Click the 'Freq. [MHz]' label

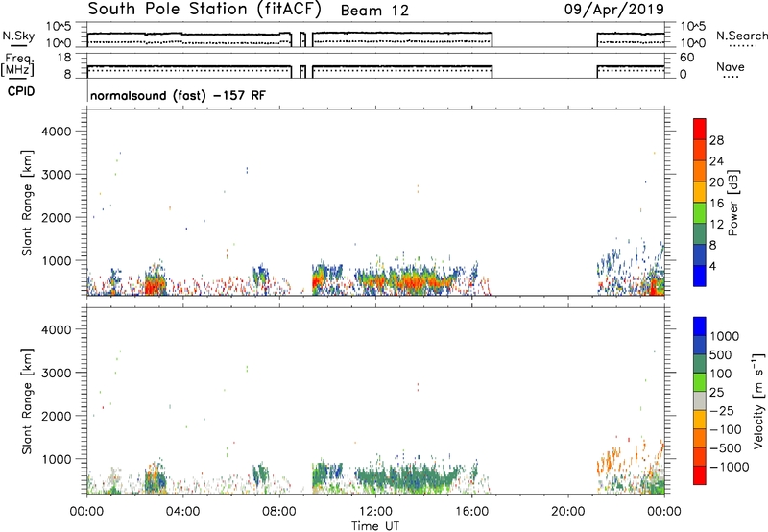point(17,64)
